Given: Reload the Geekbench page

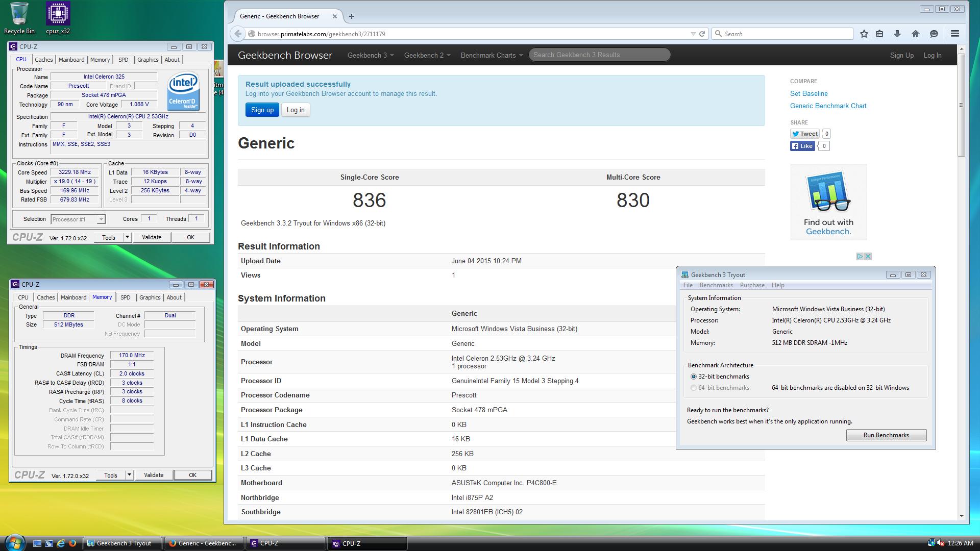Looking at the screenshot, I should 702,34.
